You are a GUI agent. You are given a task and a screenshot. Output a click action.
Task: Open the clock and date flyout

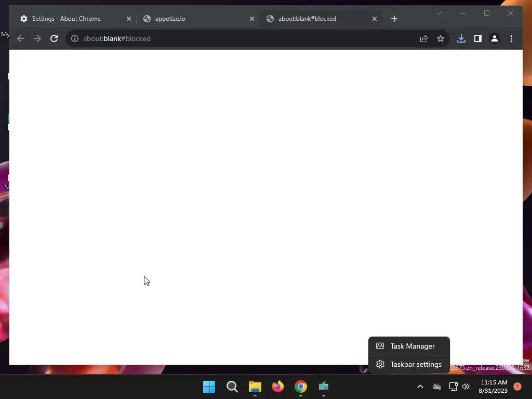(x=494, y=387)
